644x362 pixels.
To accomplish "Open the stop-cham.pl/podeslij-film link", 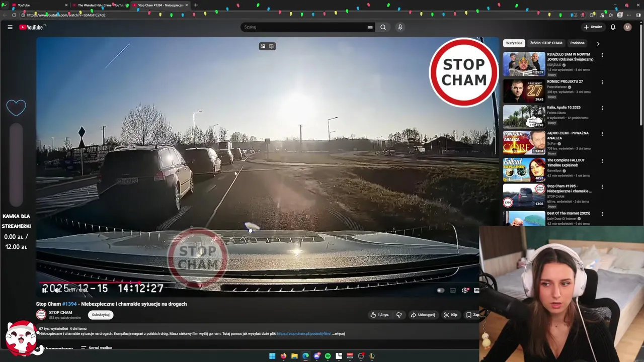I will click(304, 333).
